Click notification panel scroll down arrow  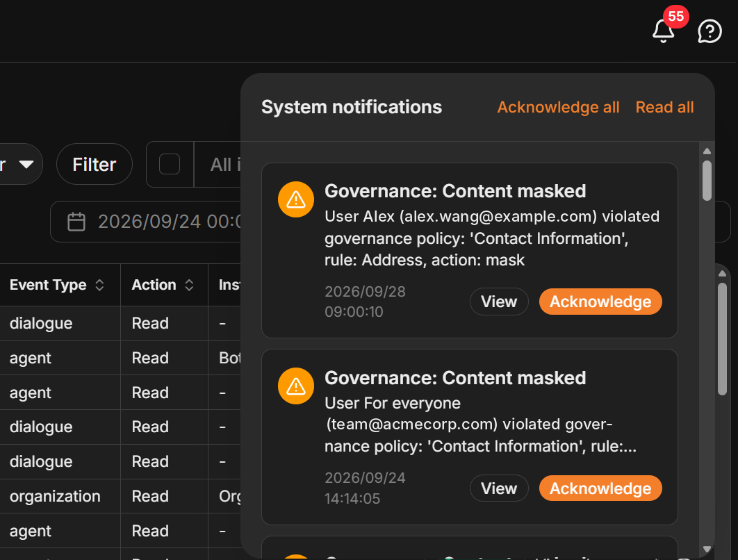[707, 549]
